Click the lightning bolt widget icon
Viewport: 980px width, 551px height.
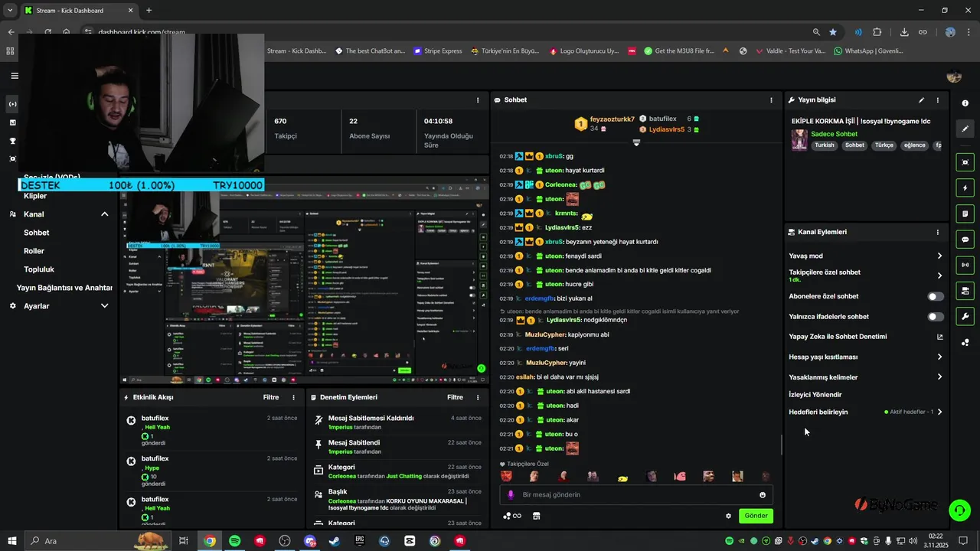(x=965, y=187)
